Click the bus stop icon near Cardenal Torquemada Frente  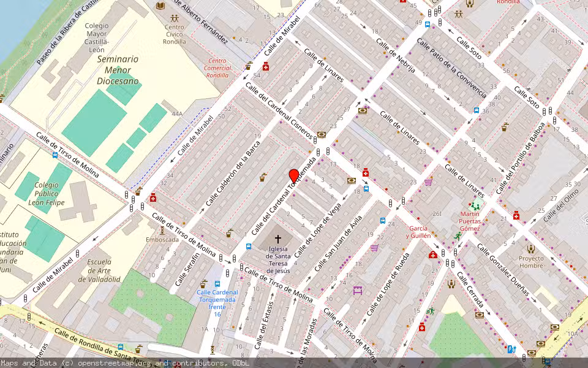pyautogui.click(x=217, y=284)
